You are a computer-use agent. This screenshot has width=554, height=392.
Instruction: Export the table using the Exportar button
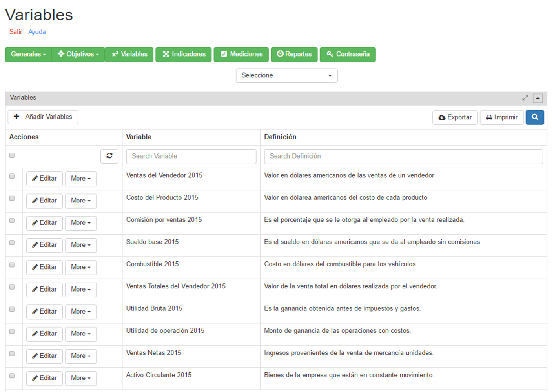[x=455, y=117]
